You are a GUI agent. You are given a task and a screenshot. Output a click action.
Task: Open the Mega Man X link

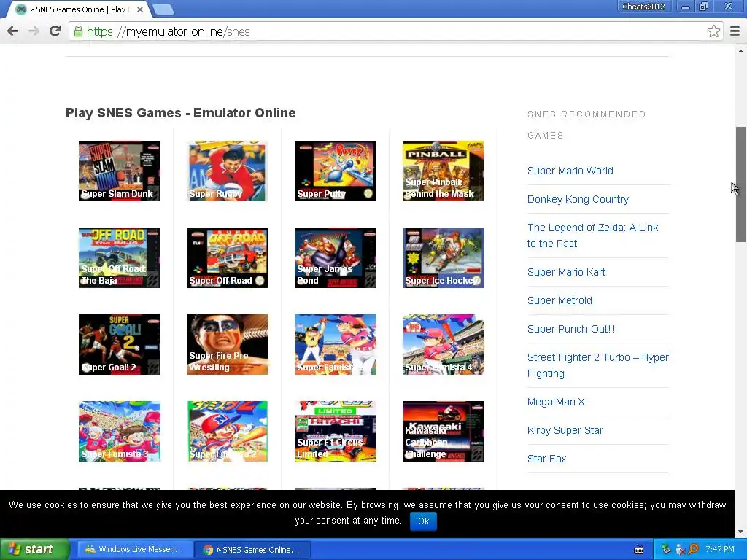point(556,402)
